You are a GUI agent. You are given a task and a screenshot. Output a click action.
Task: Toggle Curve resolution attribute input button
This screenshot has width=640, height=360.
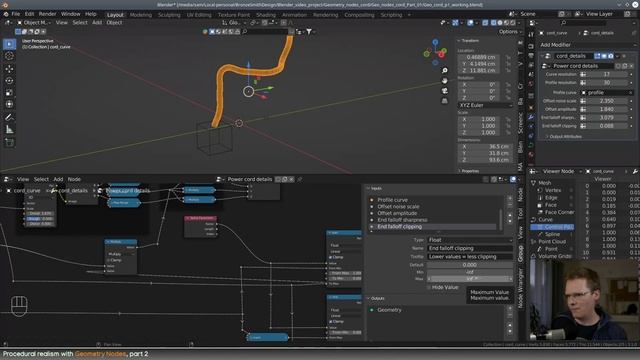pyautogui.click(x=583, y=74)
